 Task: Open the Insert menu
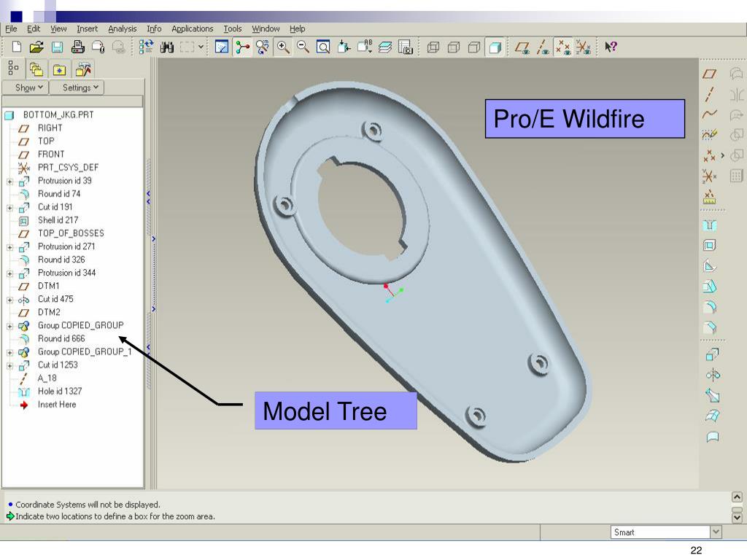point(88,28)
